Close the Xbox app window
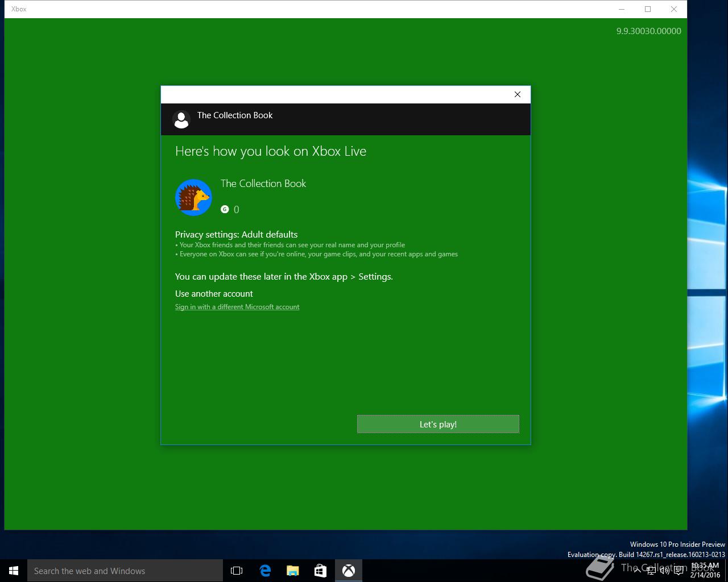 (x=674, y=9)
